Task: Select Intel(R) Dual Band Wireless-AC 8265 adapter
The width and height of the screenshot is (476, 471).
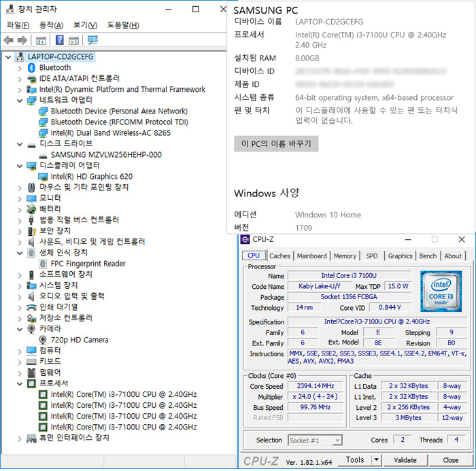Action: tap(110, 133)
